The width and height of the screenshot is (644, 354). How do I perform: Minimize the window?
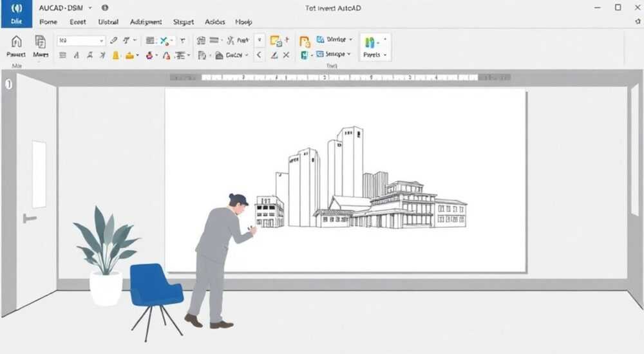click(598, 8)
